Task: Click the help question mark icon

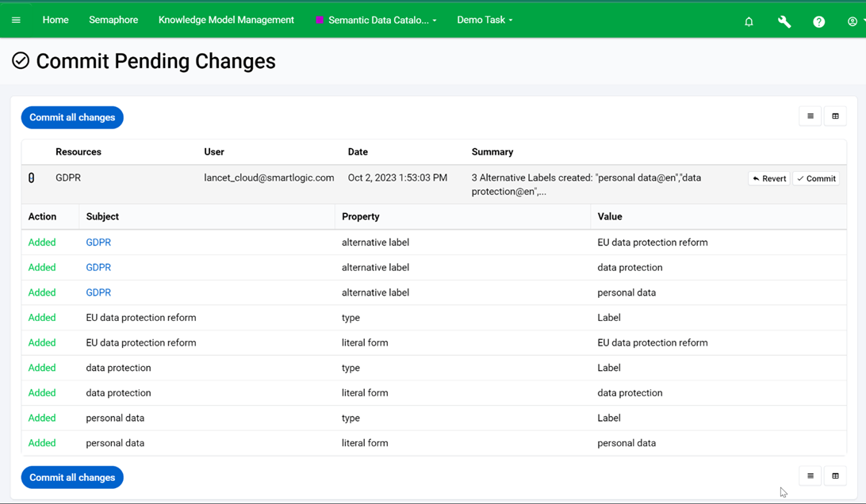Action: tap(818, 21)
